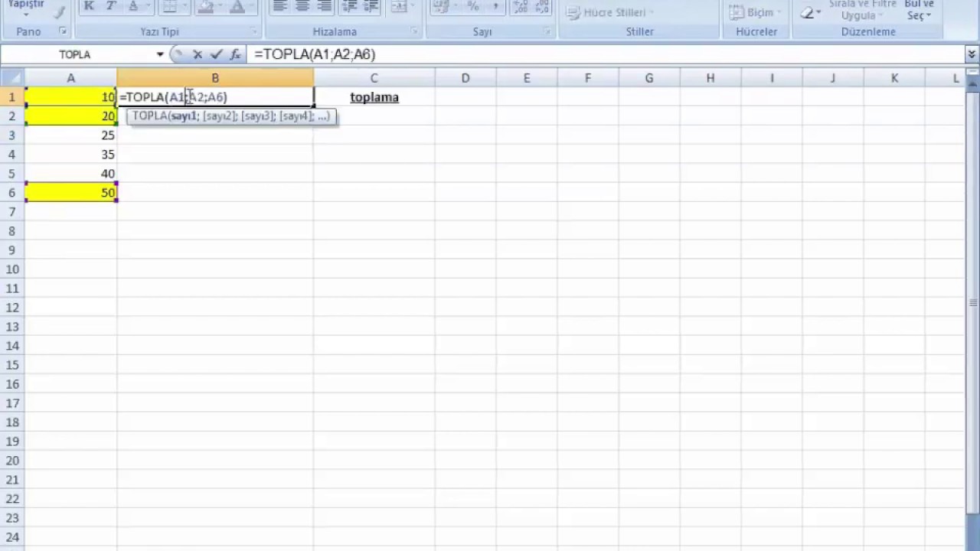
Task: Open the Bul ve Seç dropdown
Action: [920, 10]
